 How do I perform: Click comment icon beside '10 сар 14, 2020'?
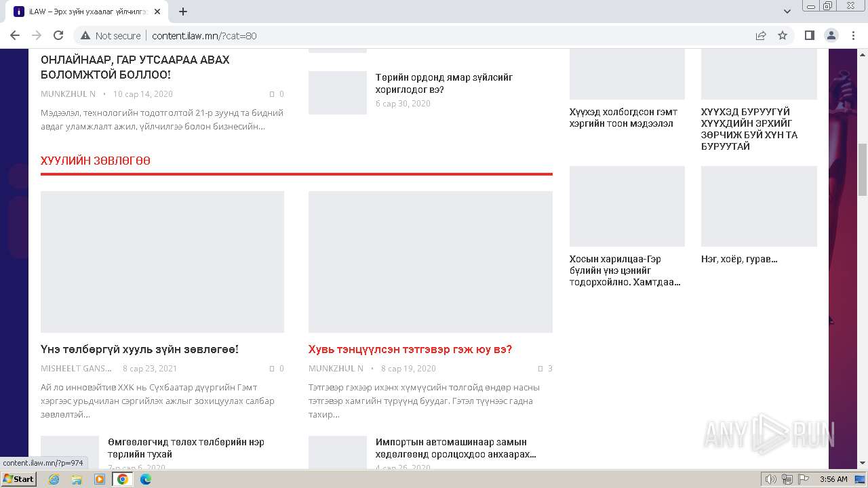click(272, 94)
